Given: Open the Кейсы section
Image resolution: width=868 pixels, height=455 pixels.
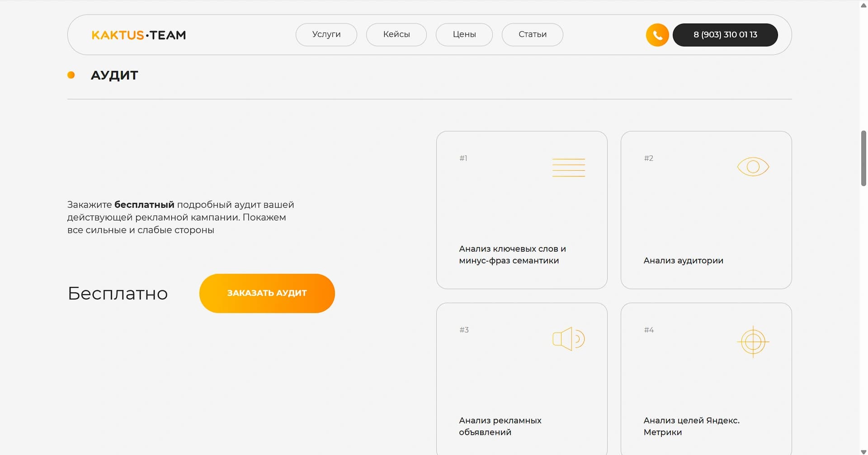Looking at the screenshot, I should pyautogui.click(x=396, y=34).
